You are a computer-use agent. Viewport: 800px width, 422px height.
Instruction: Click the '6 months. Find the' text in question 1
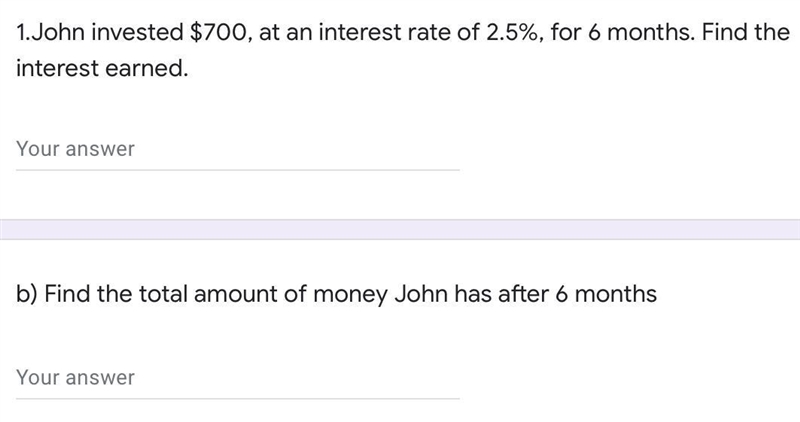[689, 33]
